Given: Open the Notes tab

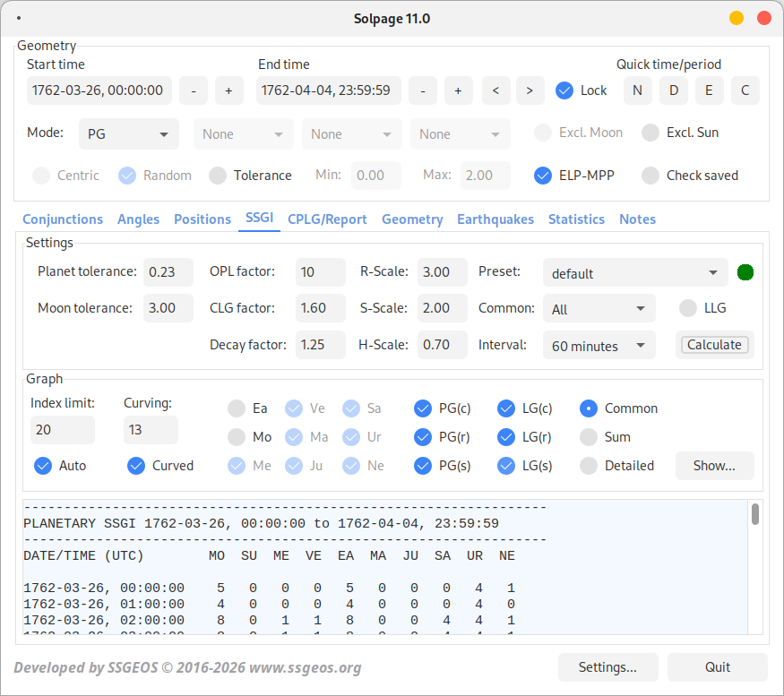Looking at the screenshot, I should [x=637, y=219].
